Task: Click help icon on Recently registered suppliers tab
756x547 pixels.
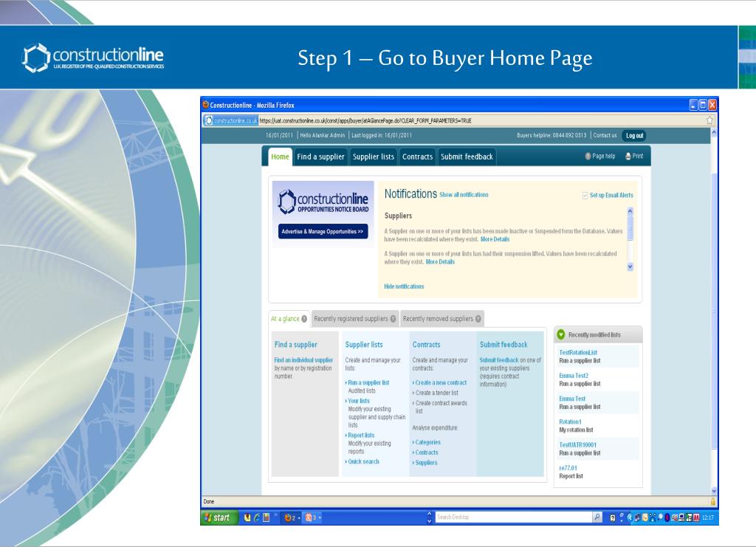Action: coord(393,319)
